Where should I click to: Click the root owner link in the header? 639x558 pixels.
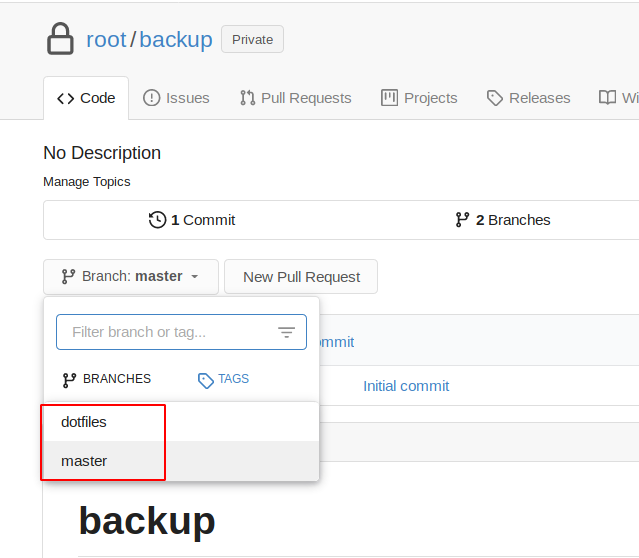[106, 40]
